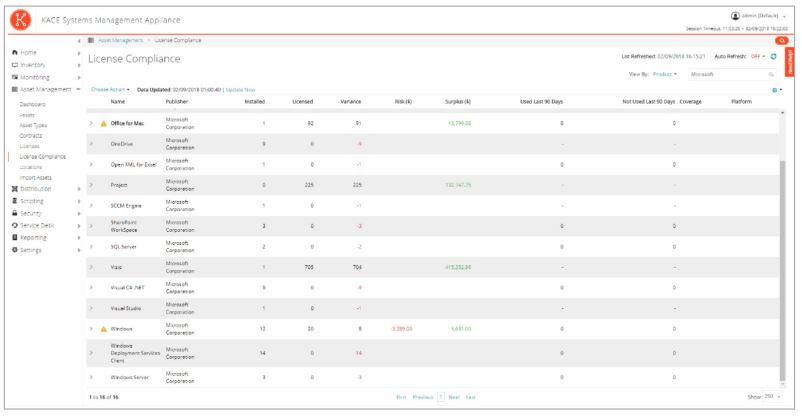Go to the Last page link
Viewport: 802px width, 416px height.
click(471, 397)
